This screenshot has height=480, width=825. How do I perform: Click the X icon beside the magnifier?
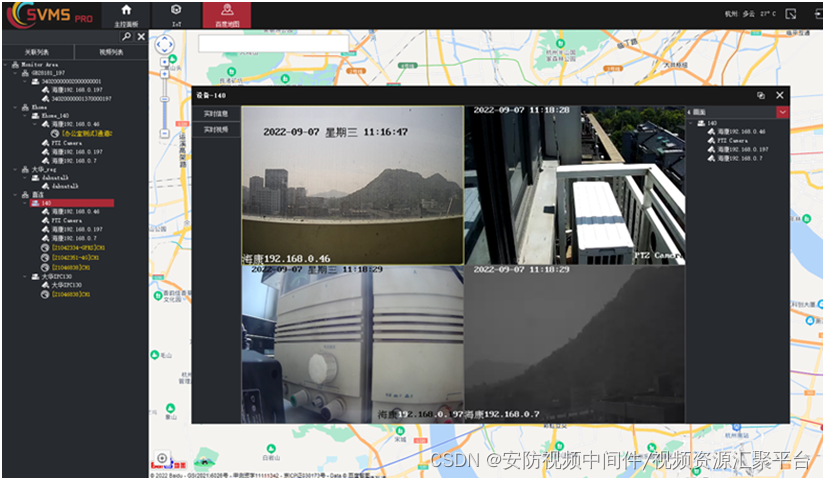coord(141,36)
